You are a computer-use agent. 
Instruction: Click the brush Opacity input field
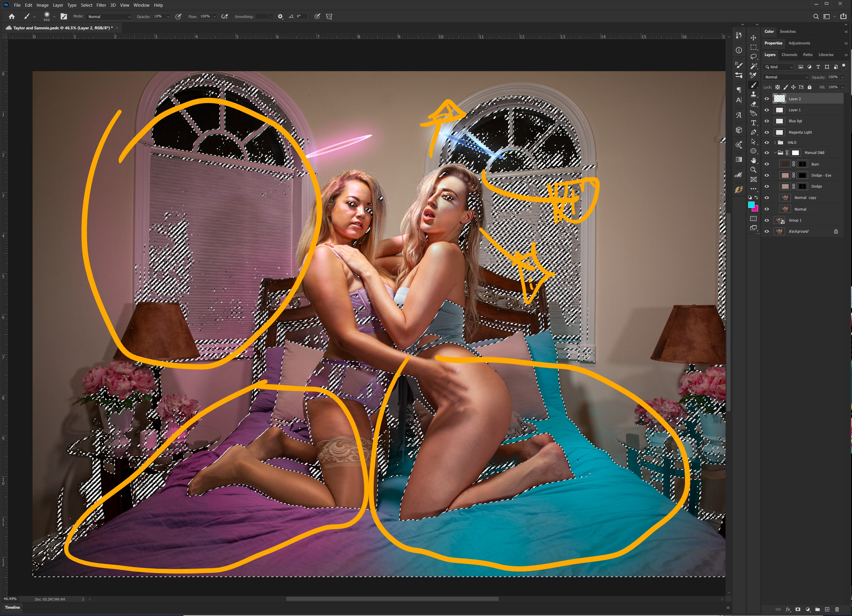click(x=158, y=17)
